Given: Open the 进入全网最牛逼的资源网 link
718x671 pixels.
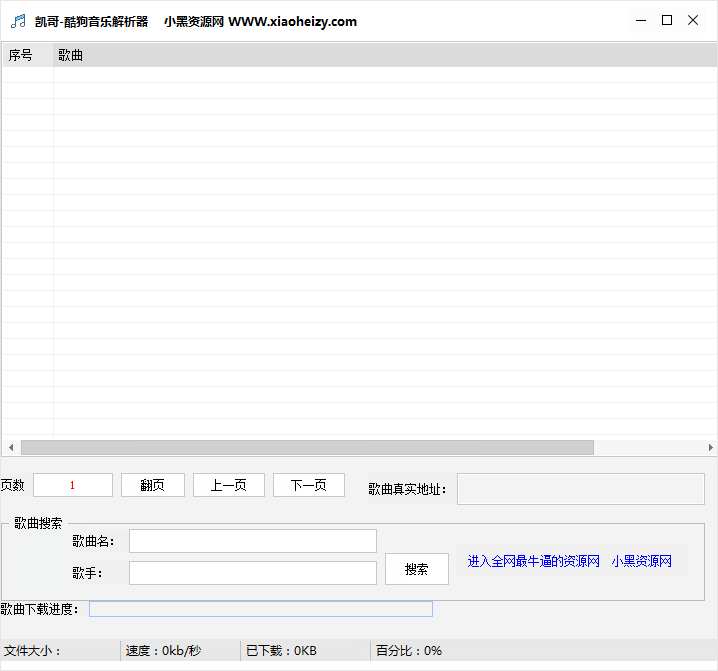Looking at the screenshot, I should [533, 561].
